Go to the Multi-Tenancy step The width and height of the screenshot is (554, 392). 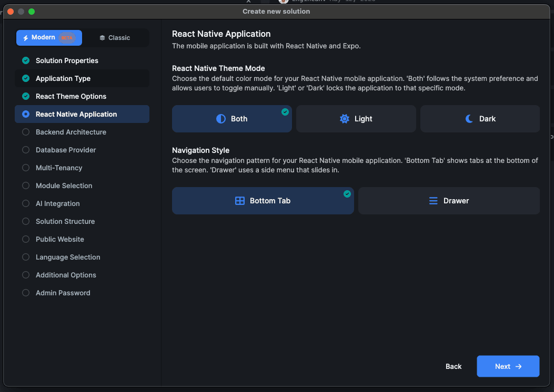[x=82, y=168]
